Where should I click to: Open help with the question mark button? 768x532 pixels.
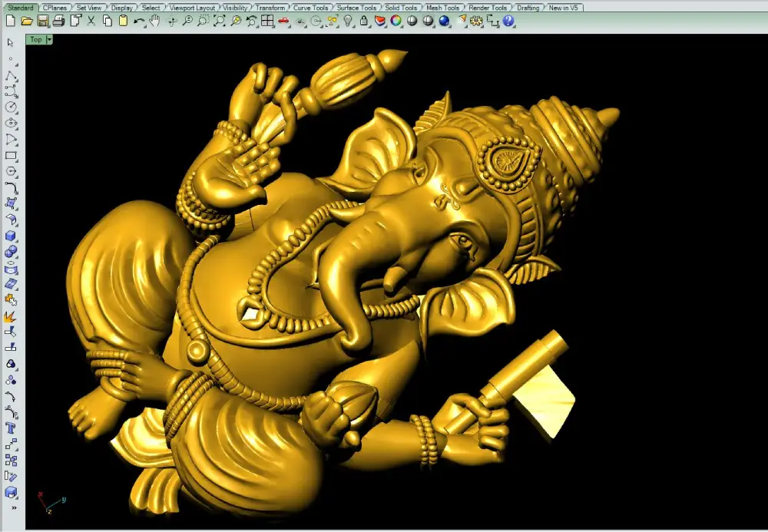click(x=508, y=21)
